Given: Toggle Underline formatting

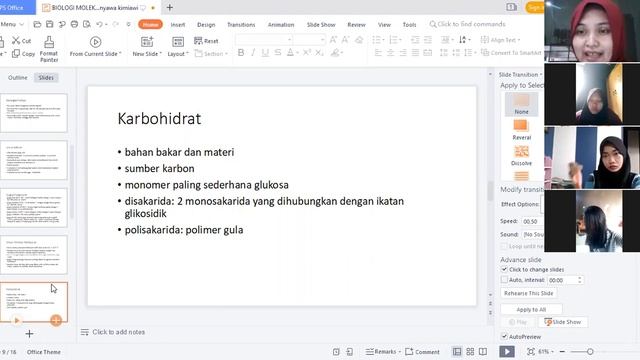Looking at the screenshot, I should 265,53.
